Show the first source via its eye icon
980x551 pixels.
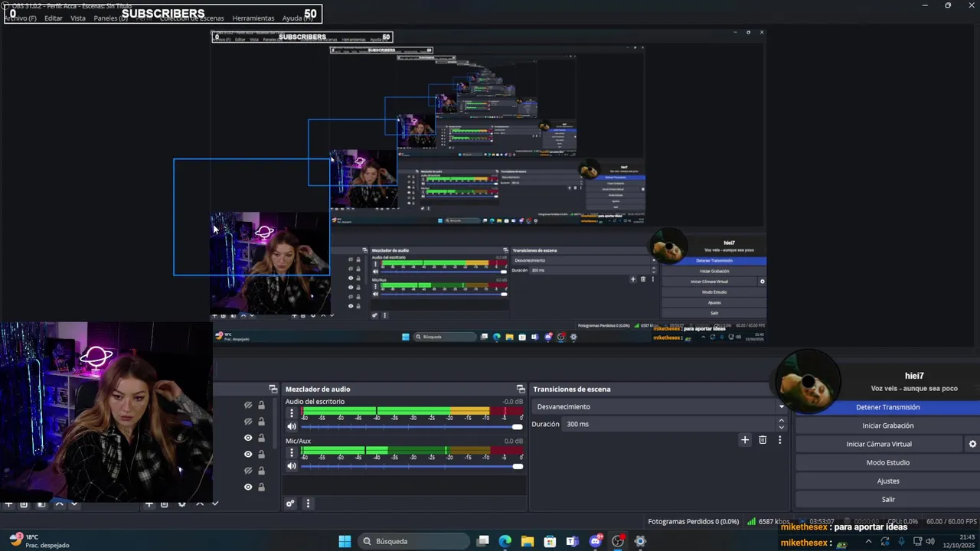248,406
